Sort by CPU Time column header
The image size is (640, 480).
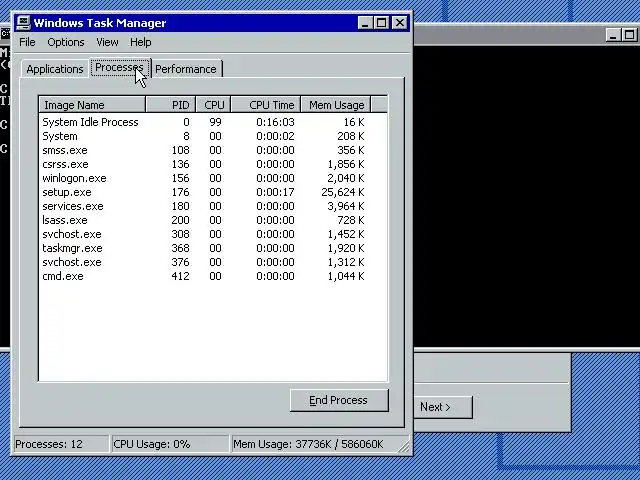coord(266,105)
